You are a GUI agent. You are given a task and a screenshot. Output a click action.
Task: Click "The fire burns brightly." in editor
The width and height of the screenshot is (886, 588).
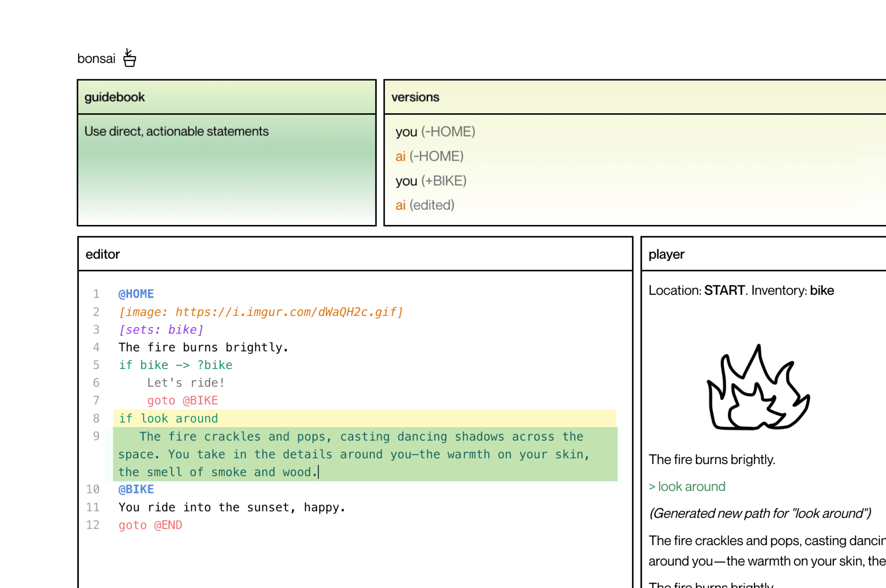coord(204,347)
